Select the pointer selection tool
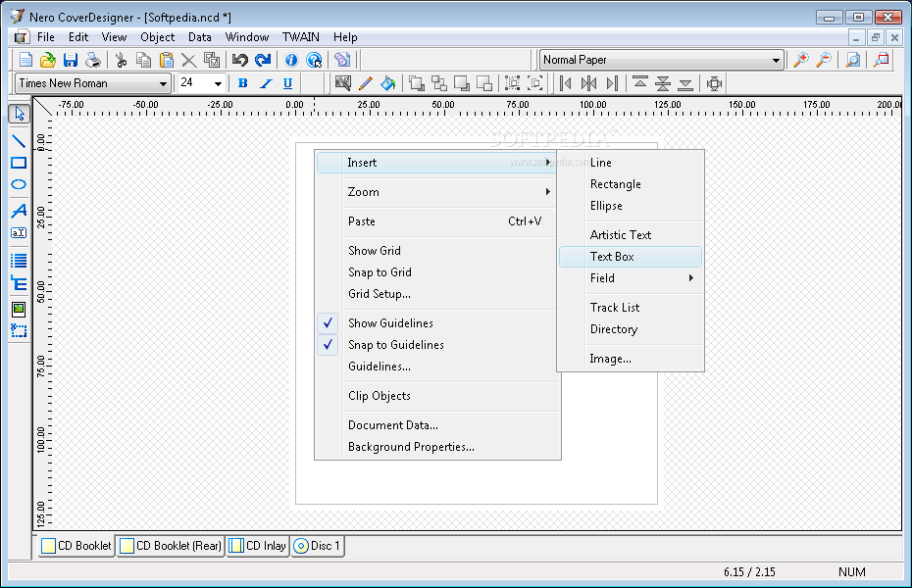The image size is (912, 588). pos(20,114)
